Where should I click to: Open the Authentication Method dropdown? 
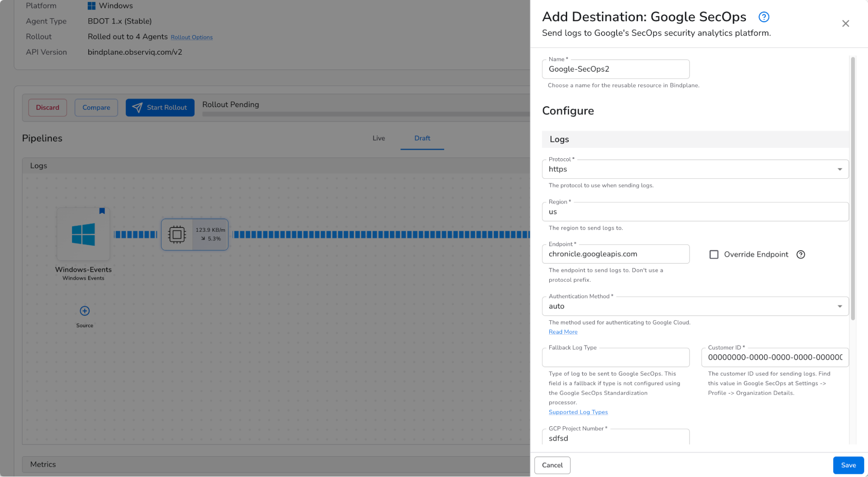tap(840, 306)
